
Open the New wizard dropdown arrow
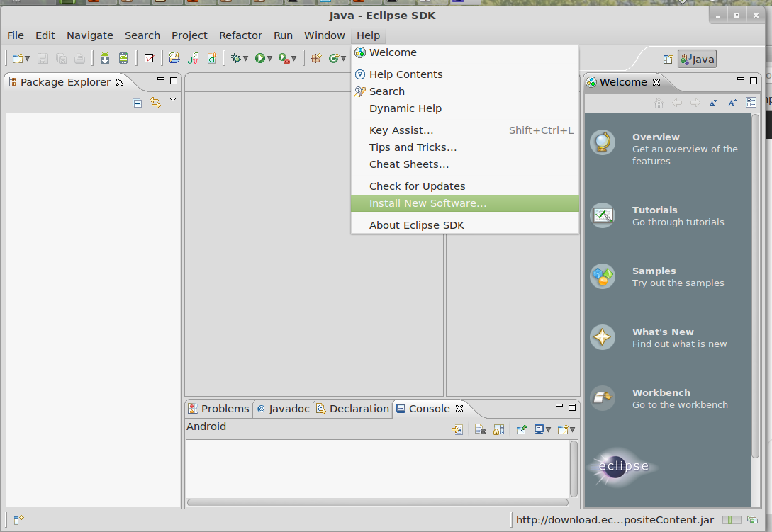(27, 59)
